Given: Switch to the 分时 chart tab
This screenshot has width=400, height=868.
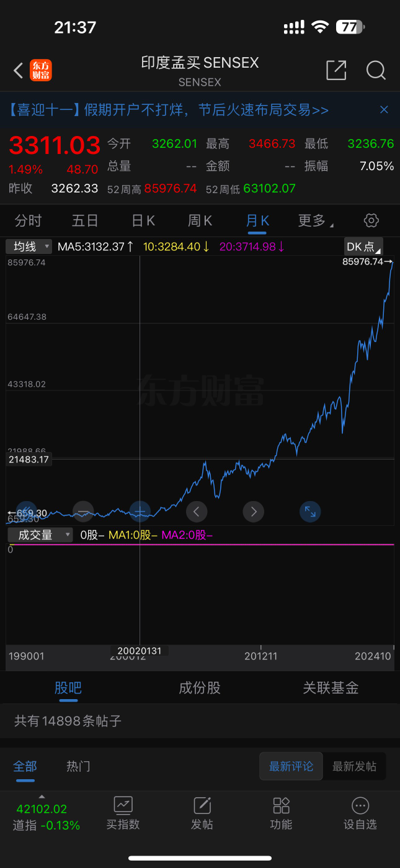Looking at the screenshot, I should click(29, 220).
